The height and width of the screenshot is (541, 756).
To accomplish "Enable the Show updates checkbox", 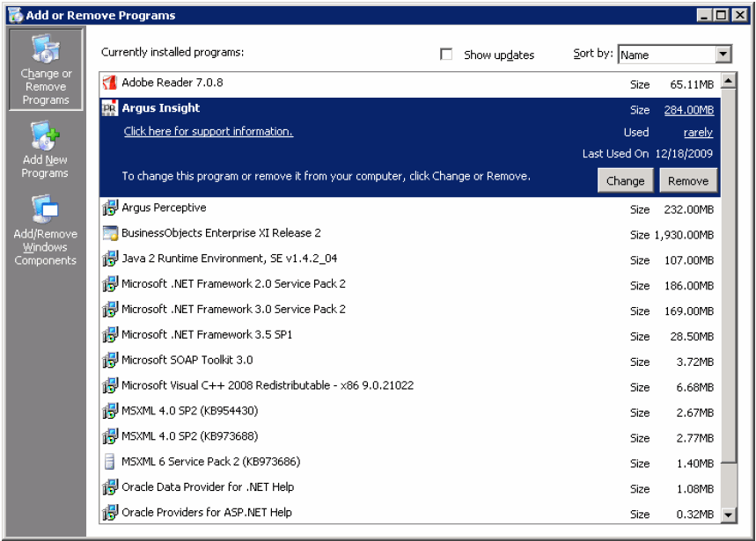I will pyautogui.click(x=446, y=54).
